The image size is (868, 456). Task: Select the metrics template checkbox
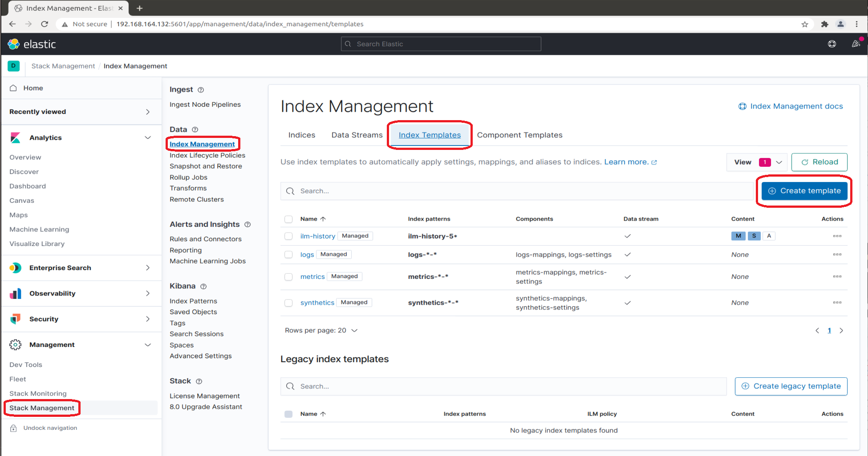[288, 277]
